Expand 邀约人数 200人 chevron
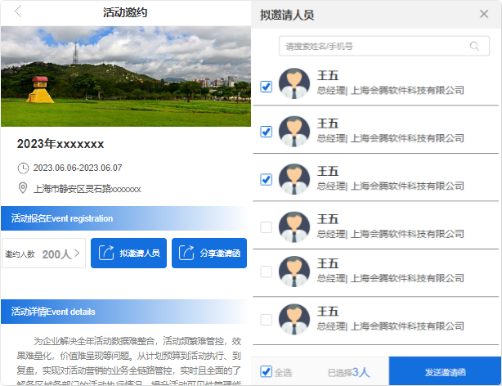Screen dimensions: 502x386 coord(77,253)
